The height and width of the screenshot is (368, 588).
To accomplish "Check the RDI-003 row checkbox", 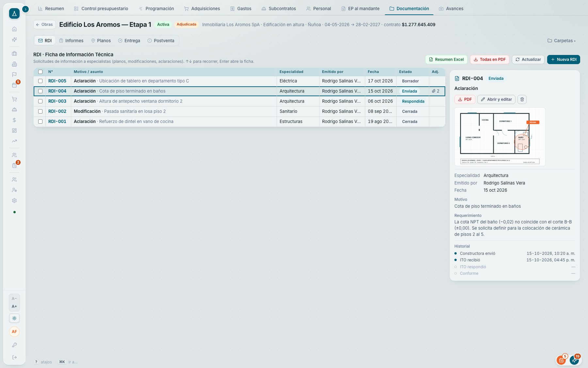I will click(x=41, y=101).
